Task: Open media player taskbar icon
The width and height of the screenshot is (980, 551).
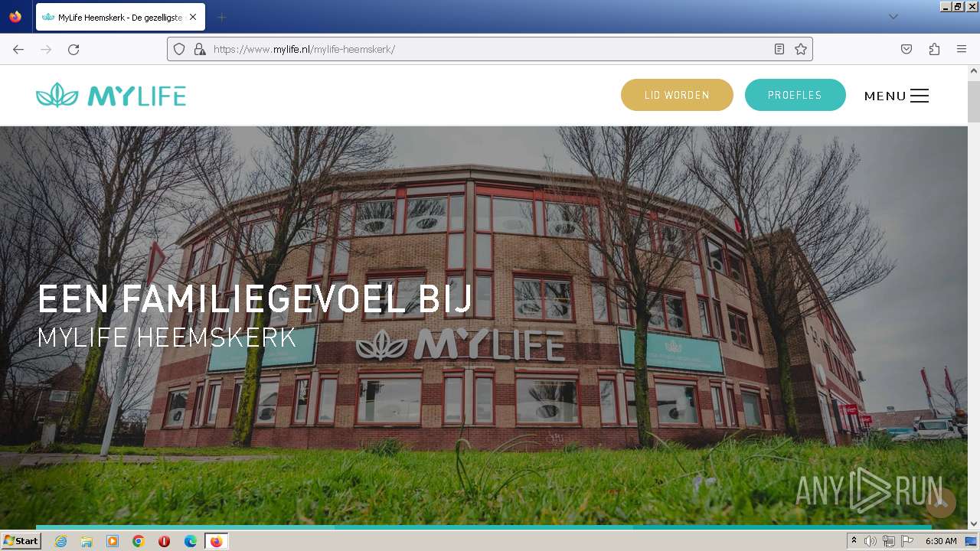Action: [113, 541]
